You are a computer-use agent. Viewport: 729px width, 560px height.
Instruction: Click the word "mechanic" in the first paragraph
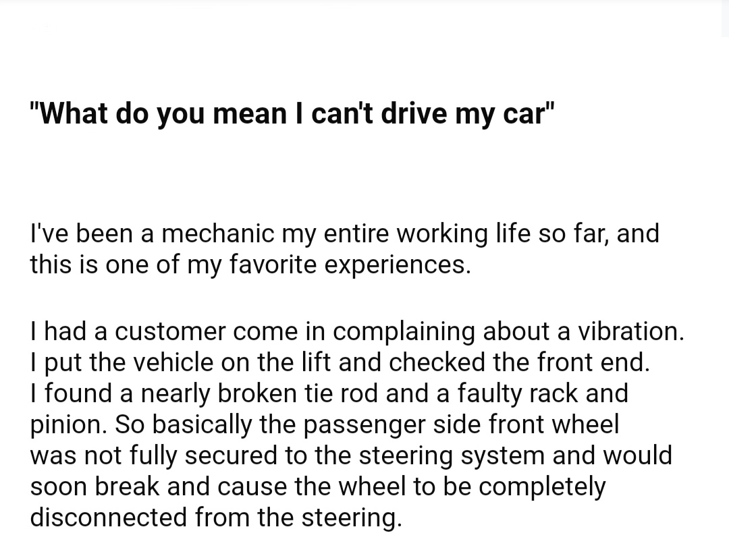point(218,233)
